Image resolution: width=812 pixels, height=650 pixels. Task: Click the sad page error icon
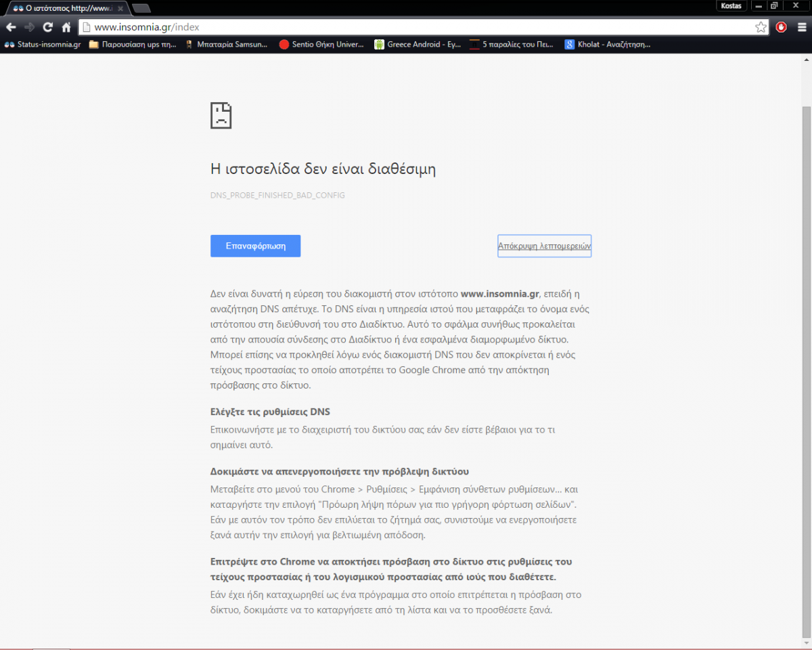[x=221, y=116]
